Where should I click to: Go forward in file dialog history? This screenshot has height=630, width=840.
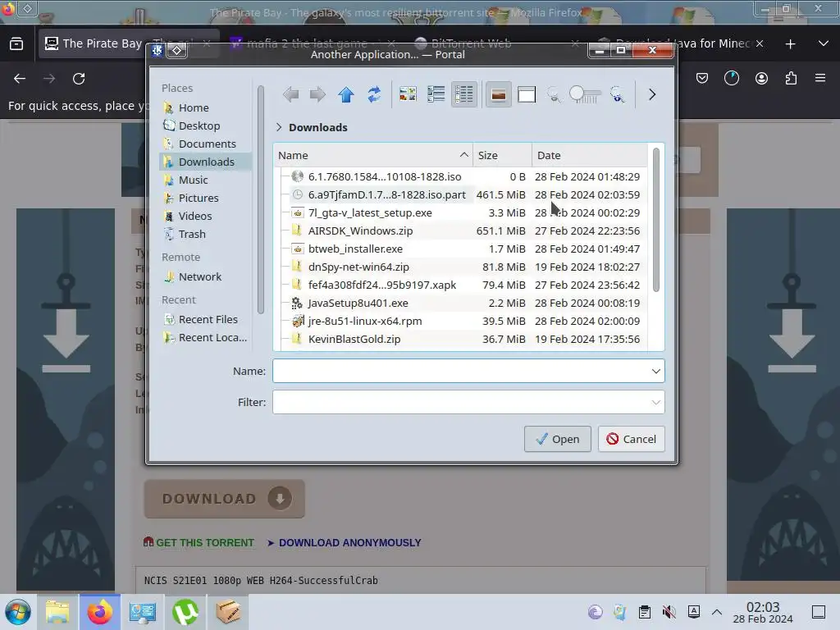tap(317, 95)
